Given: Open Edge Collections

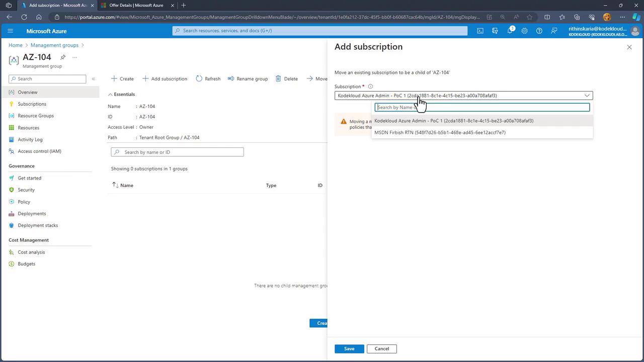Looking at the screenshot, I should pos(577,17).
